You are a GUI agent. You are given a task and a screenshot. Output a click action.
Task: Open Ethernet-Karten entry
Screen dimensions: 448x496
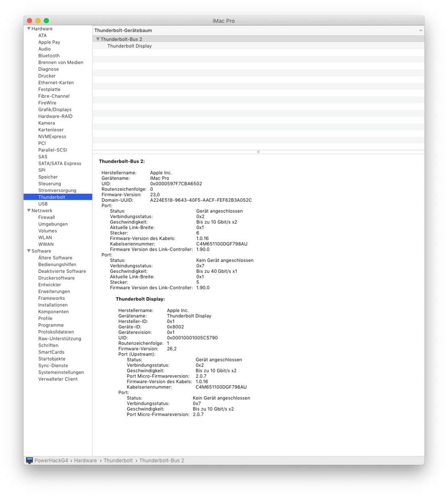pyautogui.click(x=56, y=83)
